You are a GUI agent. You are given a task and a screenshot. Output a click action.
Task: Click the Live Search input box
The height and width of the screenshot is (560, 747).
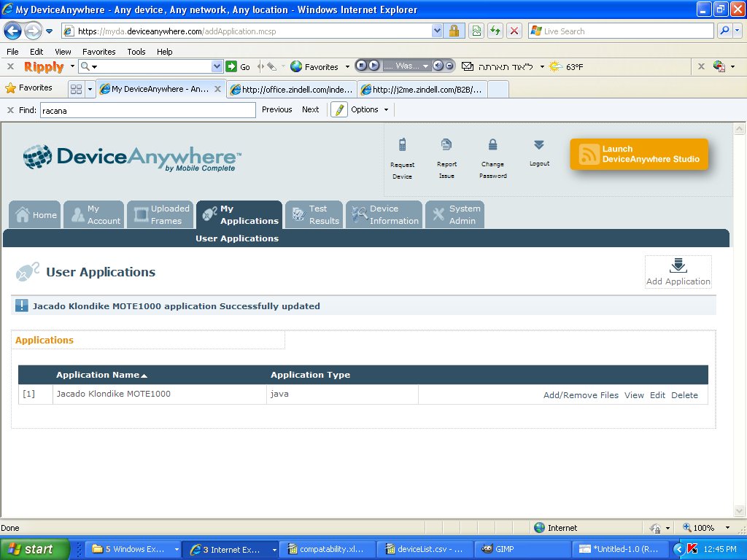point(622,31)
